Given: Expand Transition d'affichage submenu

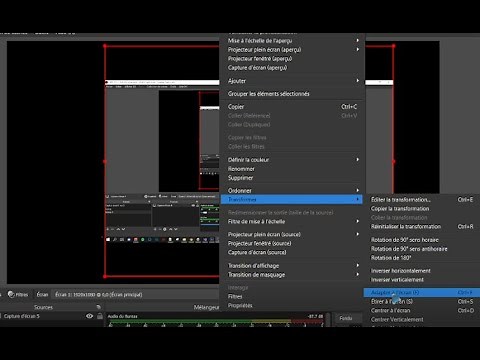Looking at the screenshot, I should (x=292, y=266).
